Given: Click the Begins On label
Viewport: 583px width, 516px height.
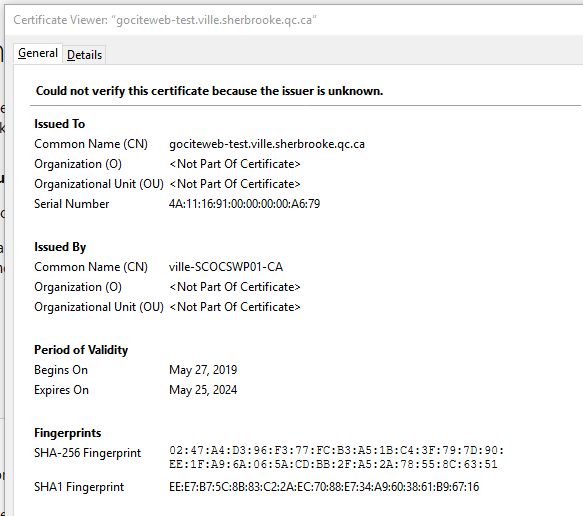Looking at the screenshot, I should [61, 370].
